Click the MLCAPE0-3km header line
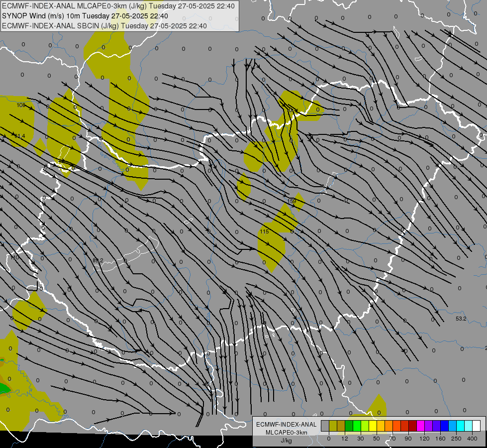This screenshot has width=487, height=448. (118, 6)
